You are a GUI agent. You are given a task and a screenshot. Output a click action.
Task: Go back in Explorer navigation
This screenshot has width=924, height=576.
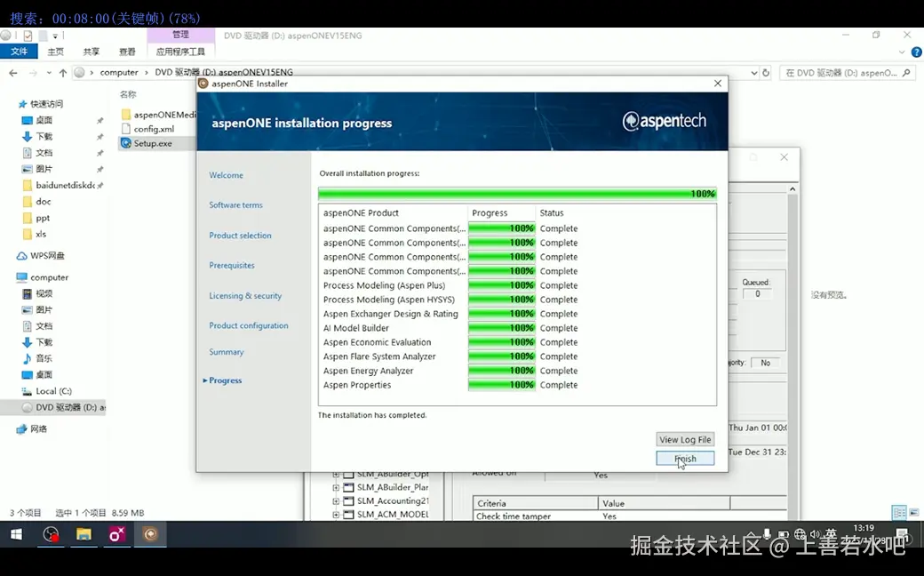click(13, 73)
